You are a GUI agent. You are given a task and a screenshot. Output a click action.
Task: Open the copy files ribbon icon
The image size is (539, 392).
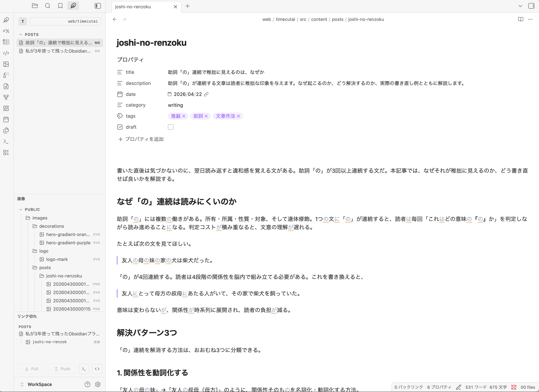(6, 130)
